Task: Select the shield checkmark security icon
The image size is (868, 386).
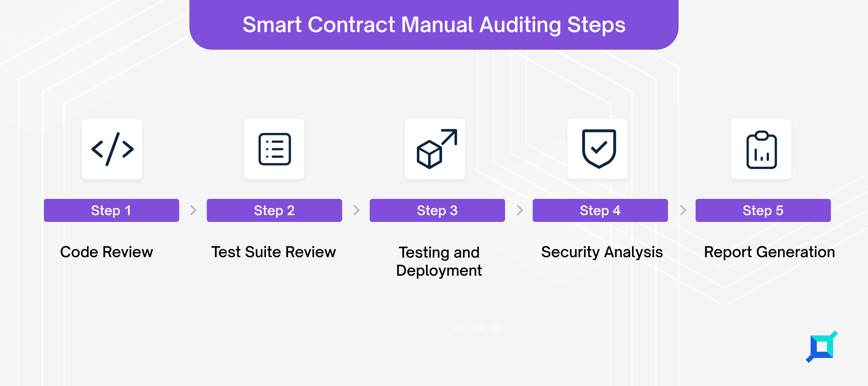Action: [598, 149]
